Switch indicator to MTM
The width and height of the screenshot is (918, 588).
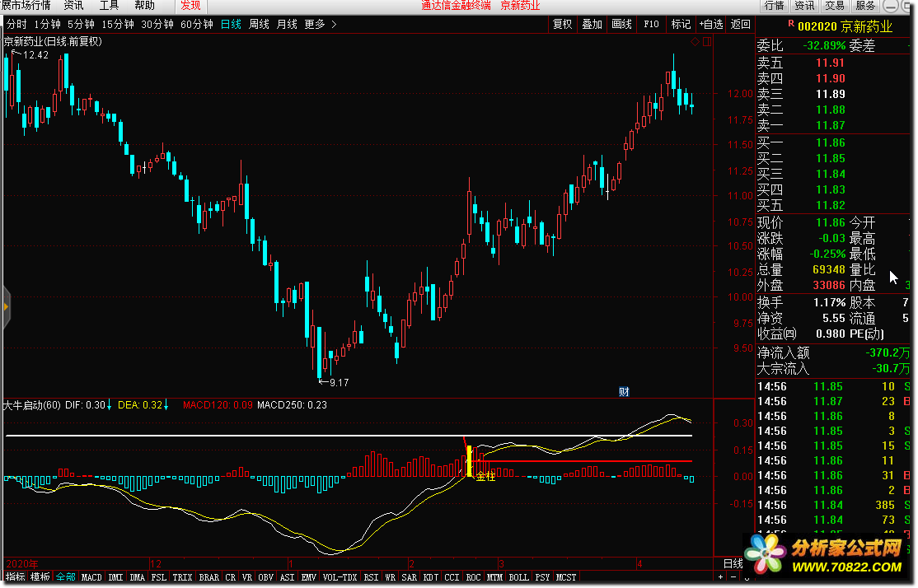[x=494, y=577]
